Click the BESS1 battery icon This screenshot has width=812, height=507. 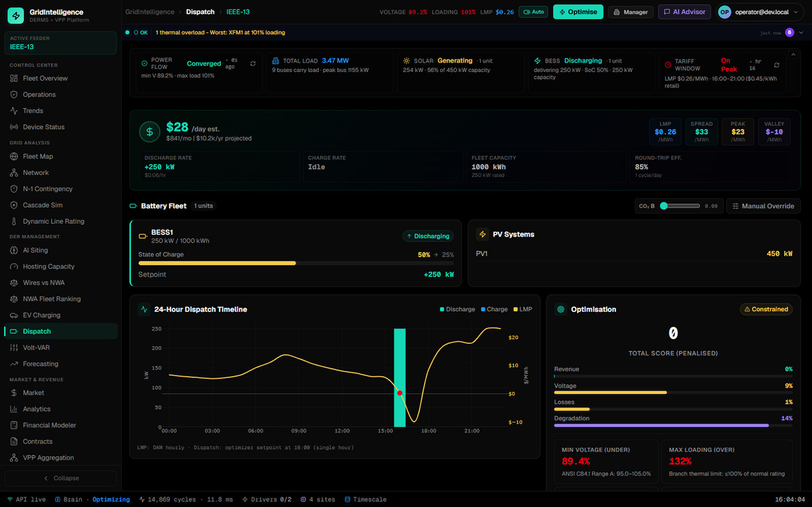[x=143, y=236]
